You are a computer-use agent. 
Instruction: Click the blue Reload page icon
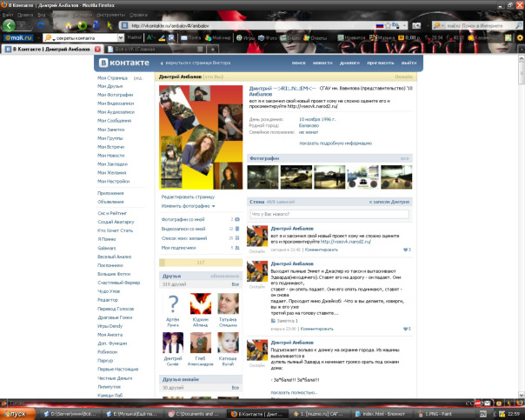point(41,26)
